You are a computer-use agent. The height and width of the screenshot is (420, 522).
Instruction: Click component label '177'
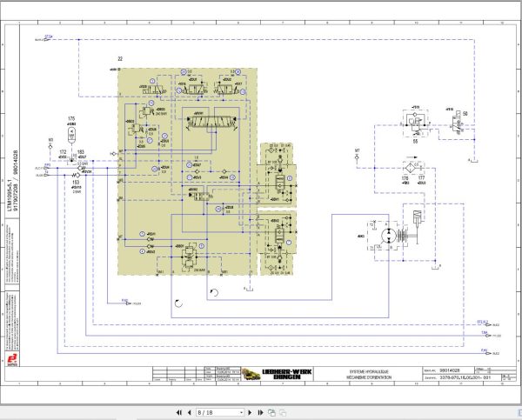421,178
